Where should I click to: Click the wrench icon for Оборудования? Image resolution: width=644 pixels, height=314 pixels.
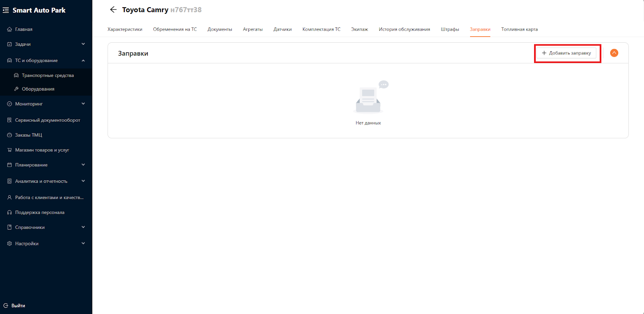(x=17, y=89)
